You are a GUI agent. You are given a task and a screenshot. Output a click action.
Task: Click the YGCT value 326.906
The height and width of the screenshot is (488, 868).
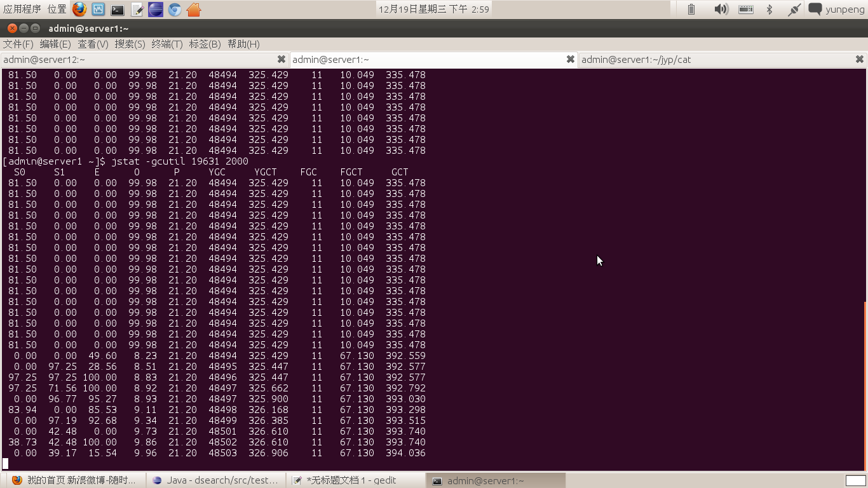coord(268,453)
